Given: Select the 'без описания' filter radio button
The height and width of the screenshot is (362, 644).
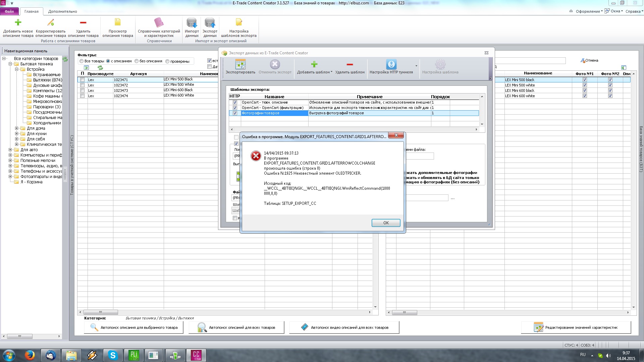Looking at the screenshot, I should click(137, 61).
